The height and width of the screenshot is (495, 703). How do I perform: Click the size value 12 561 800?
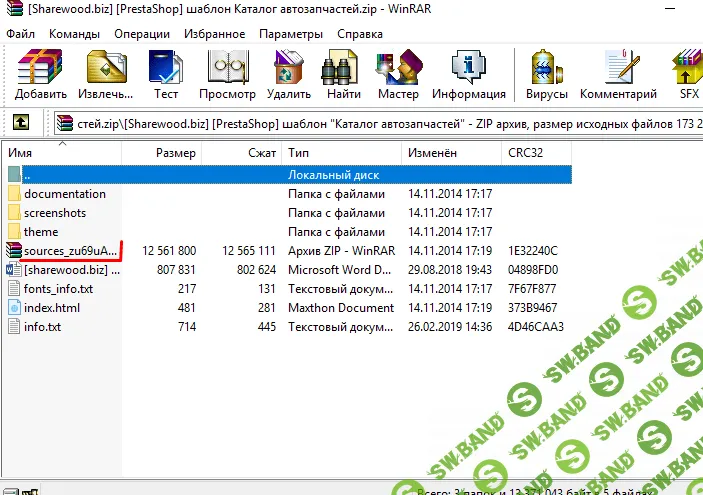(169, 250)
